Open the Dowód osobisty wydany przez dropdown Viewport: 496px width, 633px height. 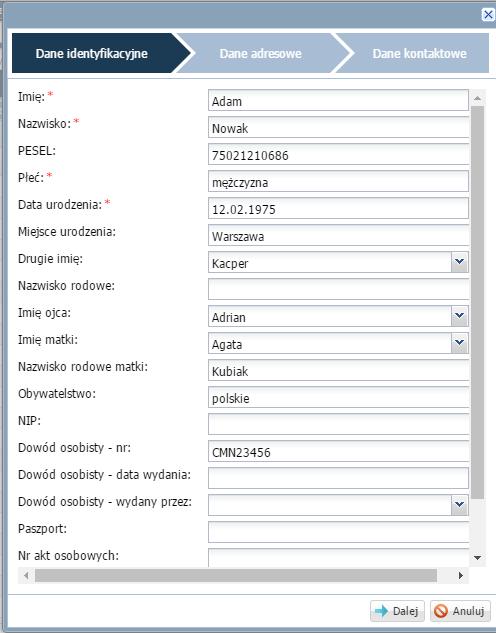[x=459, y=505]
